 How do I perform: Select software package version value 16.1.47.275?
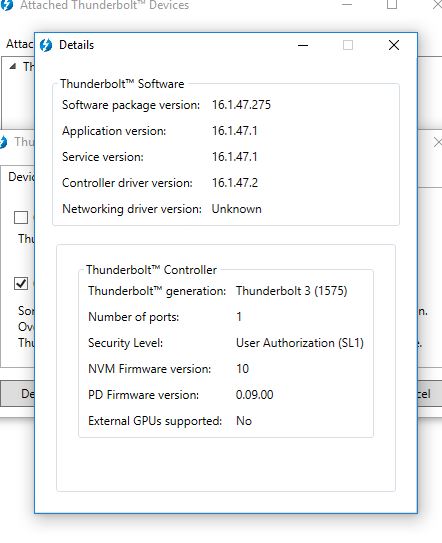[241, 105]
